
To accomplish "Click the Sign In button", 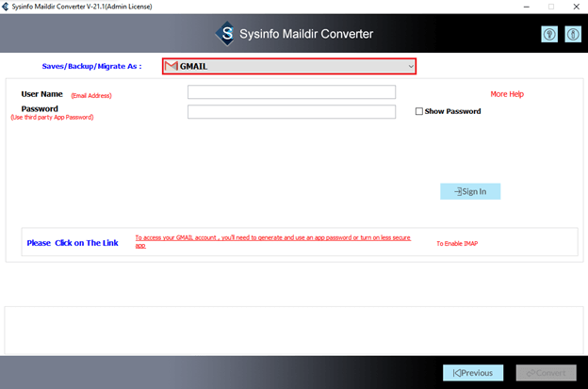I will (470, 191).
